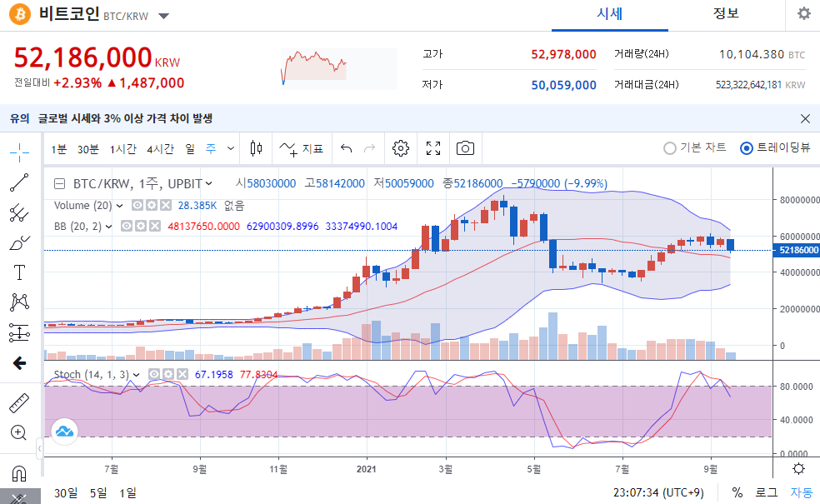Remove the Volume indicator
The image size is (820, 504).
166,206
